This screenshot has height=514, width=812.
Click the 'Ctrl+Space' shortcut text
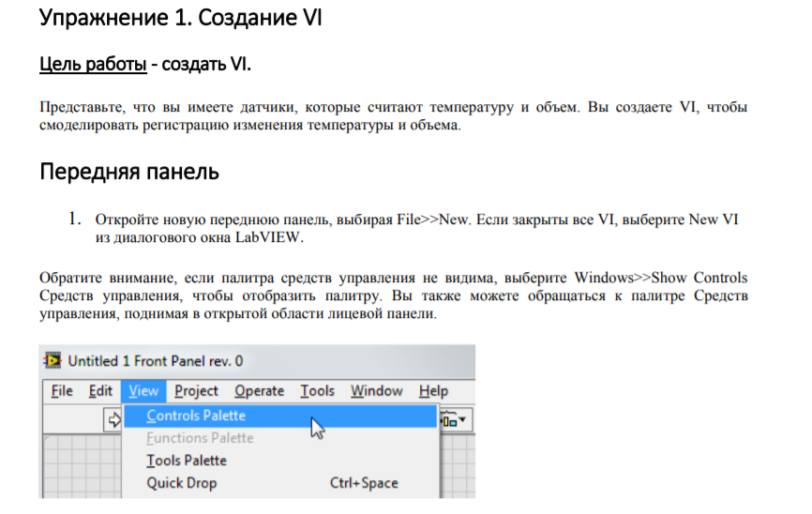pos(364,483)
